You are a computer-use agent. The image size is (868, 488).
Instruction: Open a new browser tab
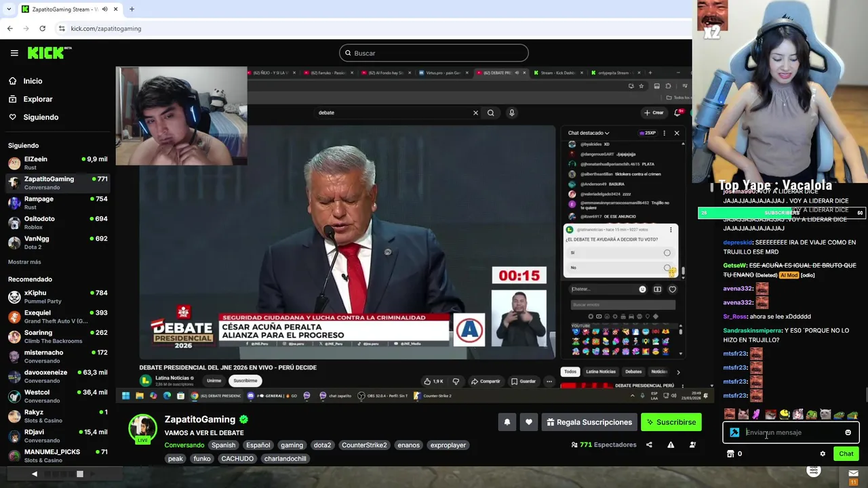132,9
